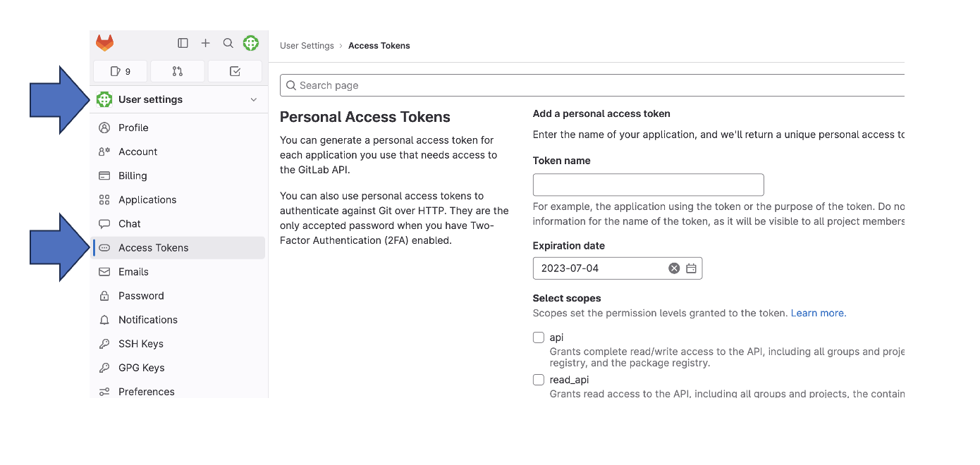Open merge requests from the top bar
The height and width of the screenshot is (465, 980).
177,71
